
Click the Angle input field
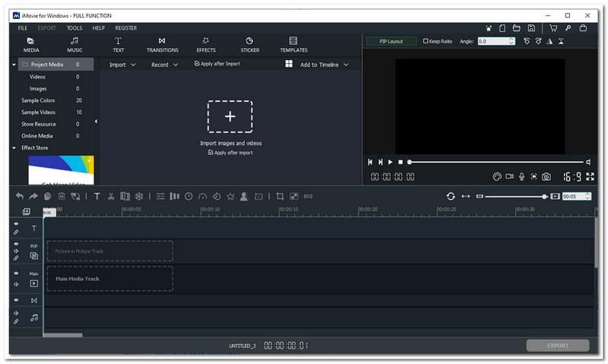492,41
